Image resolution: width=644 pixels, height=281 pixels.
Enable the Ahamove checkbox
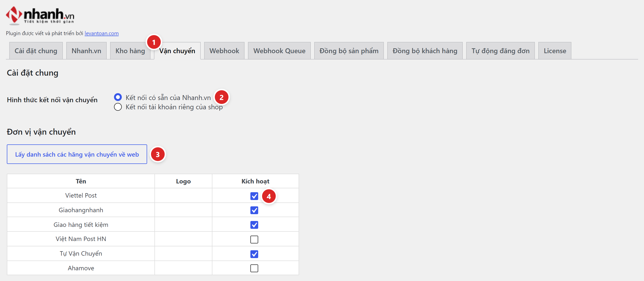[x=254, y=268]
